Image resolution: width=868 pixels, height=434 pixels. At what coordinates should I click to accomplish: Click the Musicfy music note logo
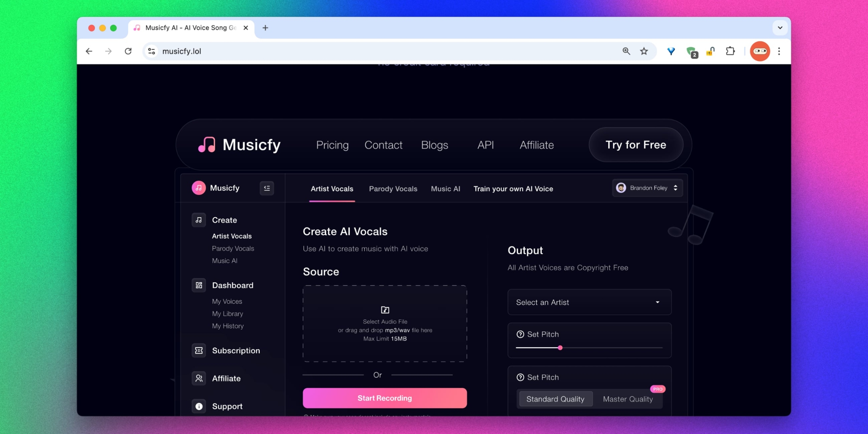(208, 145)
